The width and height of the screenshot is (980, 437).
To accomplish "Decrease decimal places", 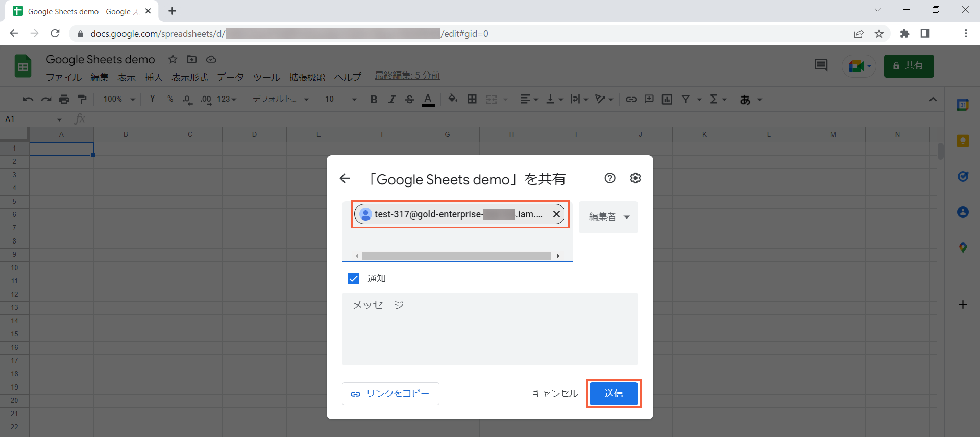I will click(187, 100).
